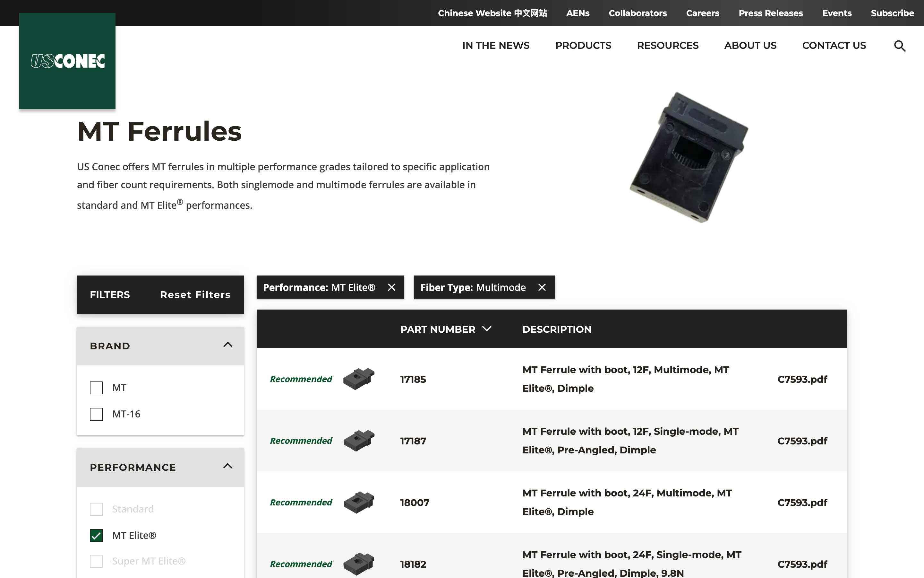Open the Resources menu
Image resolution: width=924 pixels, height=578 pixels.
click(667, 46)
